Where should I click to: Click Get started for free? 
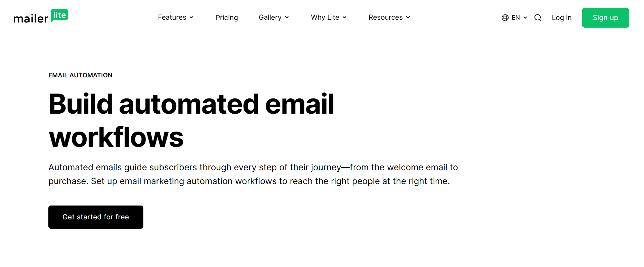96,217
